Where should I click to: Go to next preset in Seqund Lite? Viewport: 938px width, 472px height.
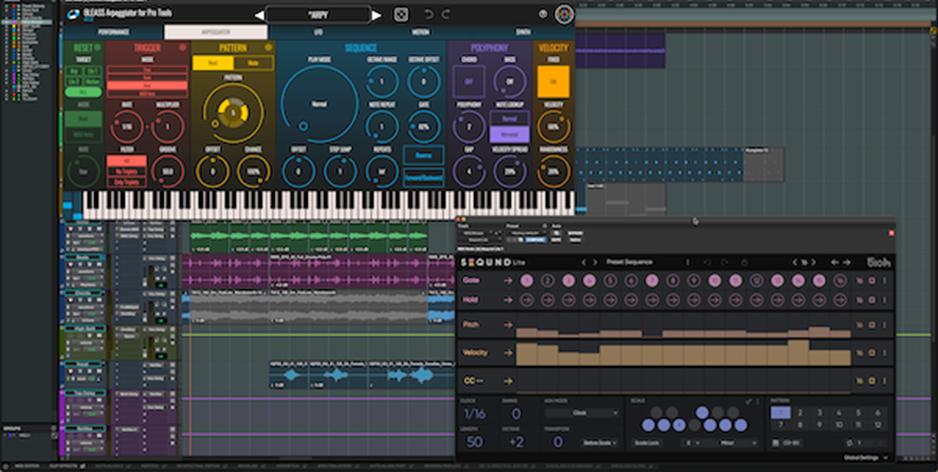click(595, 262)
